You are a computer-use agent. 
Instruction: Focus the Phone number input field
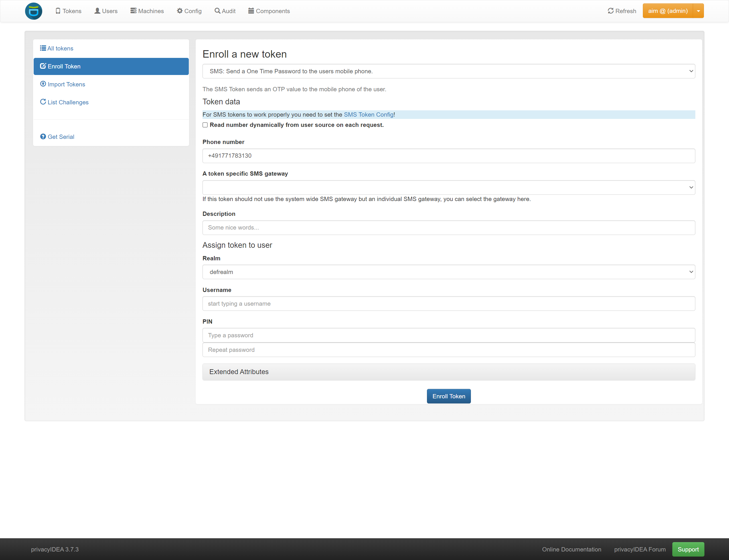448,156
